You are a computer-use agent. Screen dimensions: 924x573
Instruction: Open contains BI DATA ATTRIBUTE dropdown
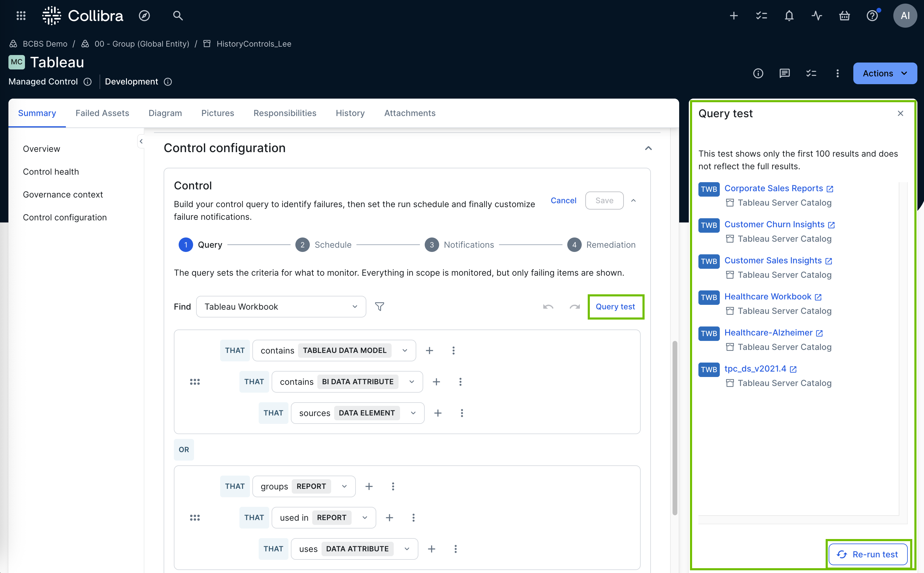coord(347,381)
